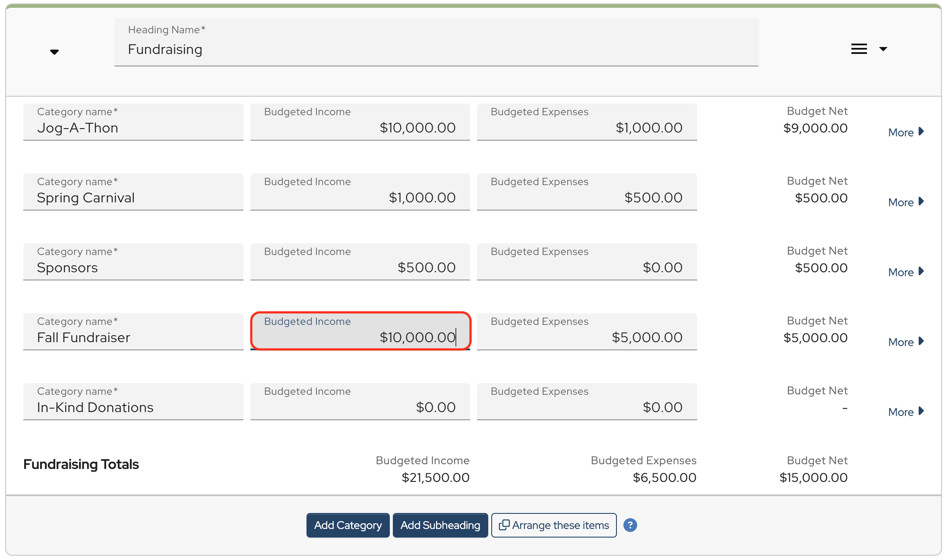948x560 pixels.
Task: Open the Fundraising heading hamburger menu
Action: click(x=859, y=49)
